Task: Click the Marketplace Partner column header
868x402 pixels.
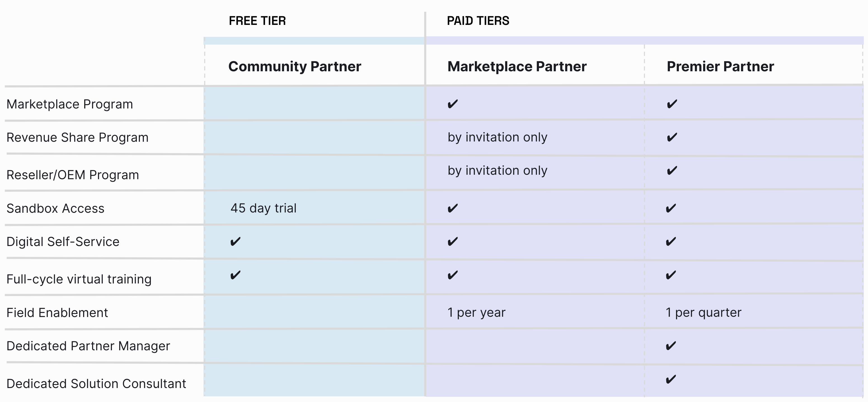Action: tap(517, 67)
